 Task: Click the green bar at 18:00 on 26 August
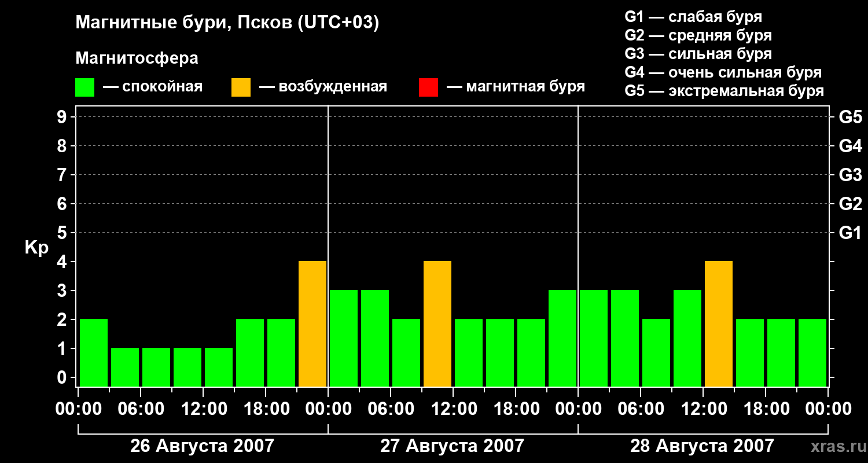click(x=281, y=352)
